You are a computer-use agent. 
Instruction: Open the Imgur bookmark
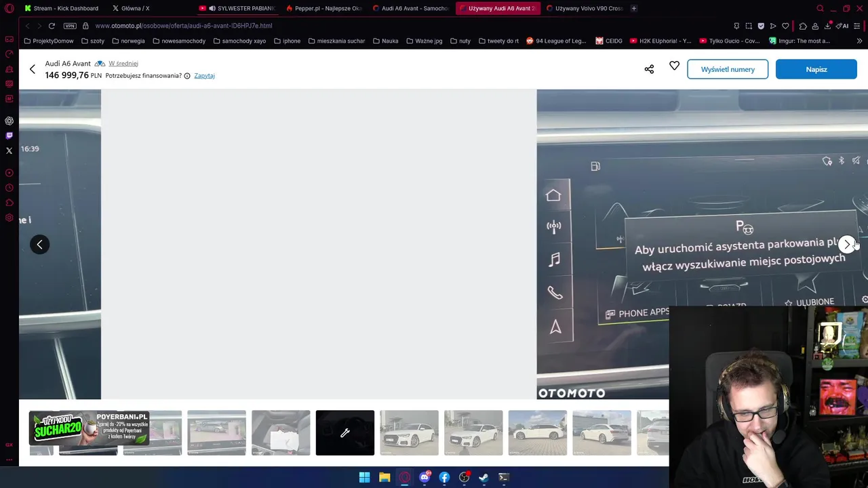point(800,41)
